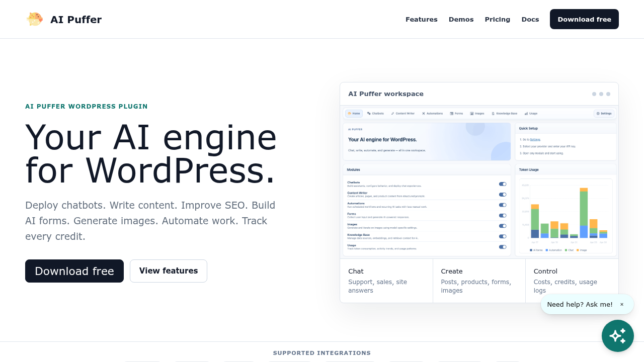644x362 pixels.
Task: Toggle the Chatbots module switch
Action: tap(503, 184)
